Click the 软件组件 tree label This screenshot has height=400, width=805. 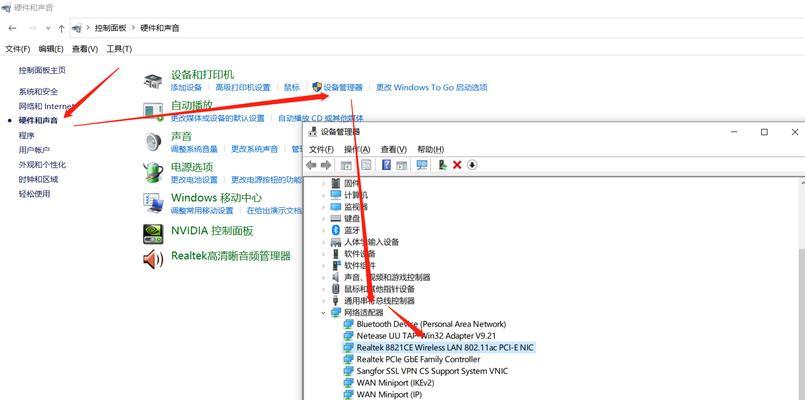pos(360,265)
